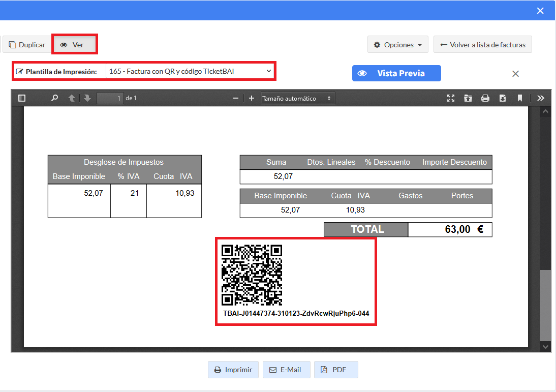Click the Desglose de Impuestos header
This screenshot has width=556, height=392.
[x=123, y=162]
